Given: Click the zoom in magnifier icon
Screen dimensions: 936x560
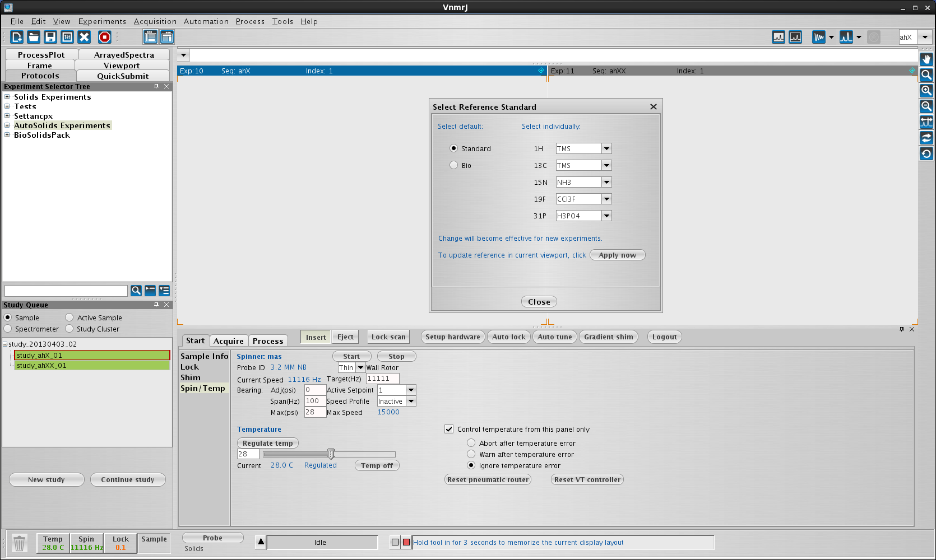Looking at the screenshot, I should pyautogui.click(x=926, y=91).
